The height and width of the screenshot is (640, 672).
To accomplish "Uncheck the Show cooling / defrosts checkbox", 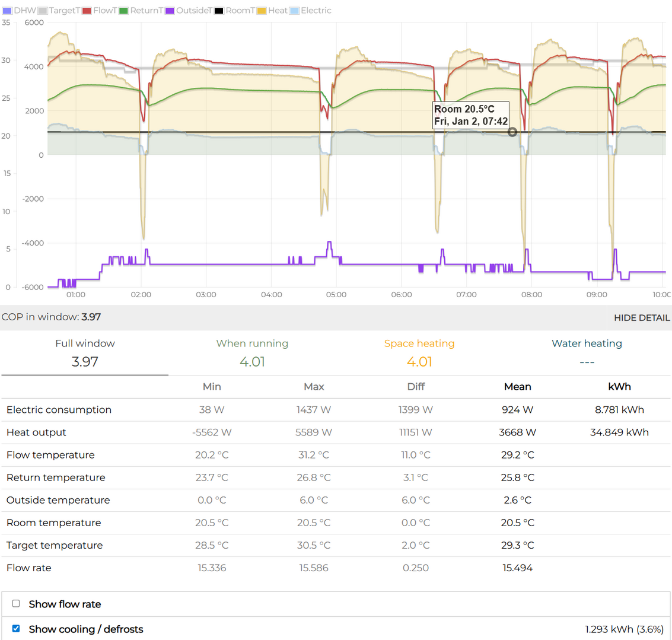I will pyautogui.click(x=16, y=629).
